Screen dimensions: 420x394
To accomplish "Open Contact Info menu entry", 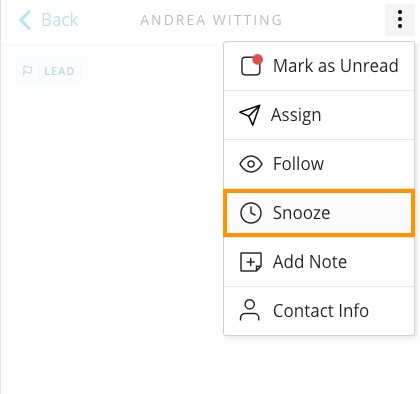I will pos(319,311).
